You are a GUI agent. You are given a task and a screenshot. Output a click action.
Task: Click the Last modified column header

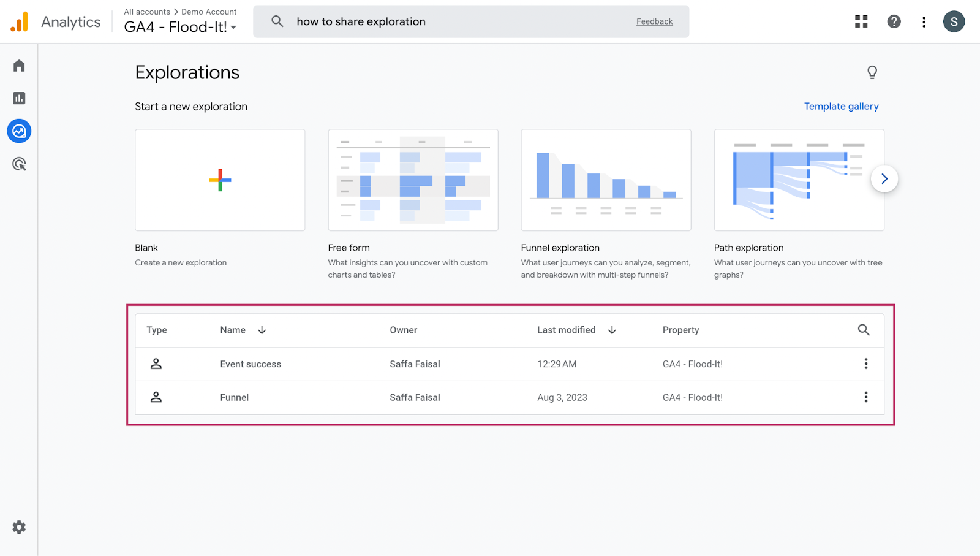click(x=567, y=330)
